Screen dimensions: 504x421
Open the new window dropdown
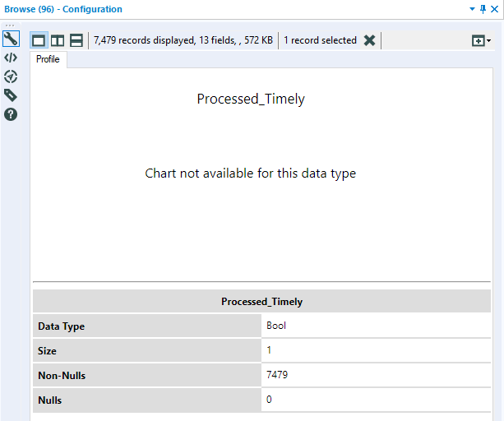click(481, 41)
